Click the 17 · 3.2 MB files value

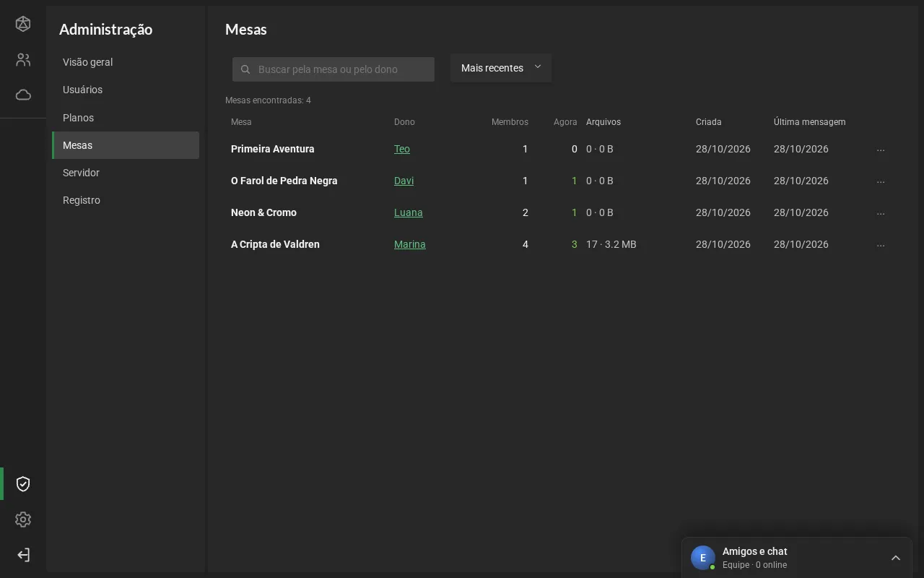point(611,244)
